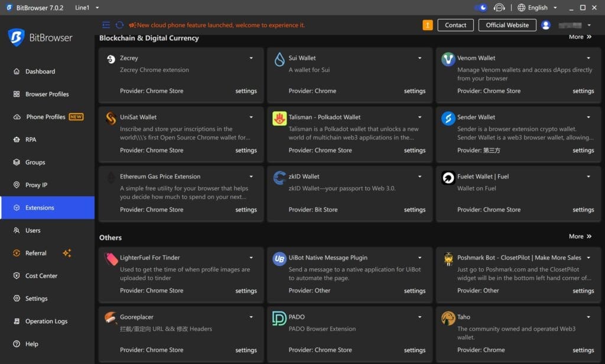Click the Referral sparkle stars icon
This screenshot has height=364, width=605.
67,253
